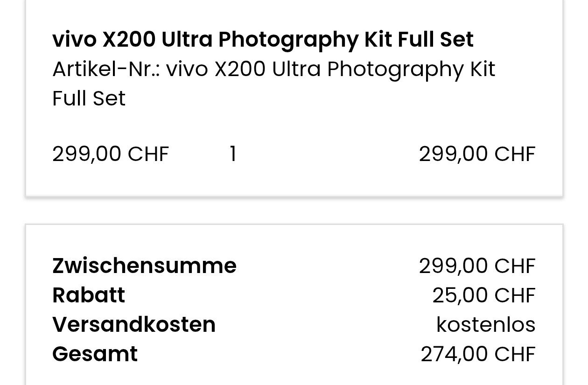The height and width of the screenshot is (385, 588).
Task: Click the bold 'Full Set' at the end of the product title
Action: pos(435,40)
